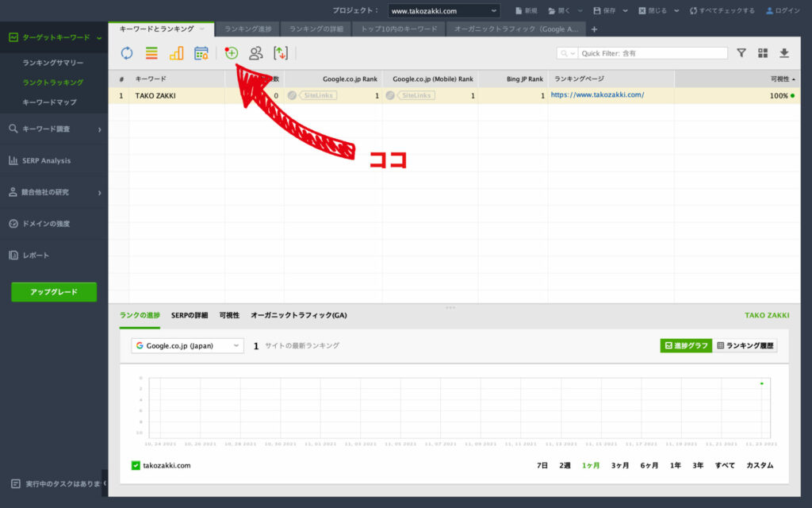Open the calendar scheduling icon
Viewport: 812px width, 508px height.
pyautogui.click(x=201, y=53)
